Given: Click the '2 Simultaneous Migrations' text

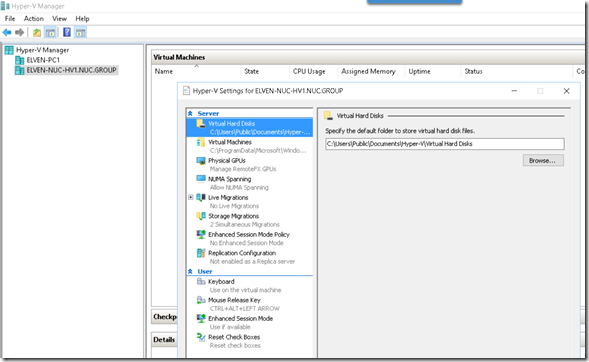Looking at the screenshot, I should click(245, 225).
